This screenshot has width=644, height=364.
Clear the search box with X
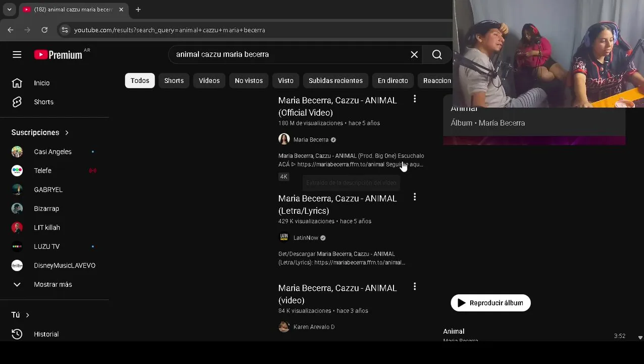point(414,55)
